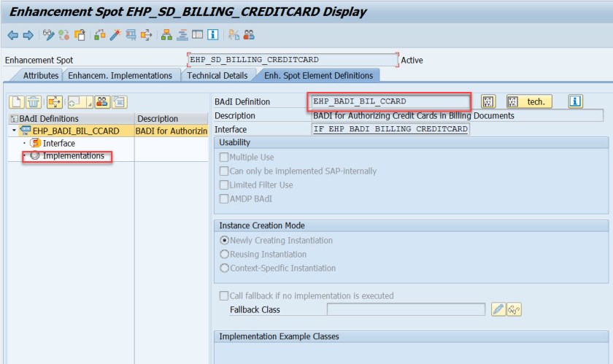Select Reusing Instantiation radio button
Image resolution: width=613 pixels, height=364 pixels.
pyautogui.click(x=225, y=255)
